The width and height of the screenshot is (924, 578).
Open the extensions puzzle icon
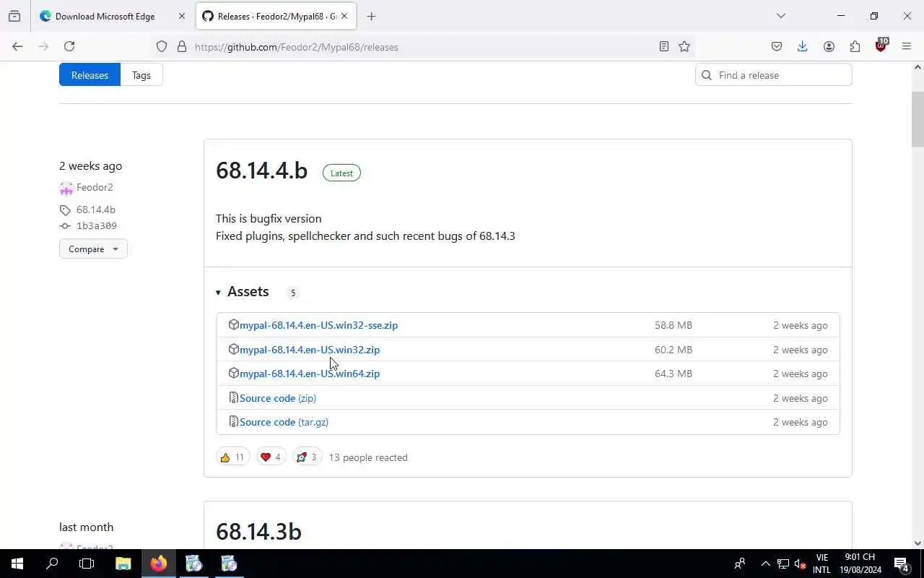point(855,46)
